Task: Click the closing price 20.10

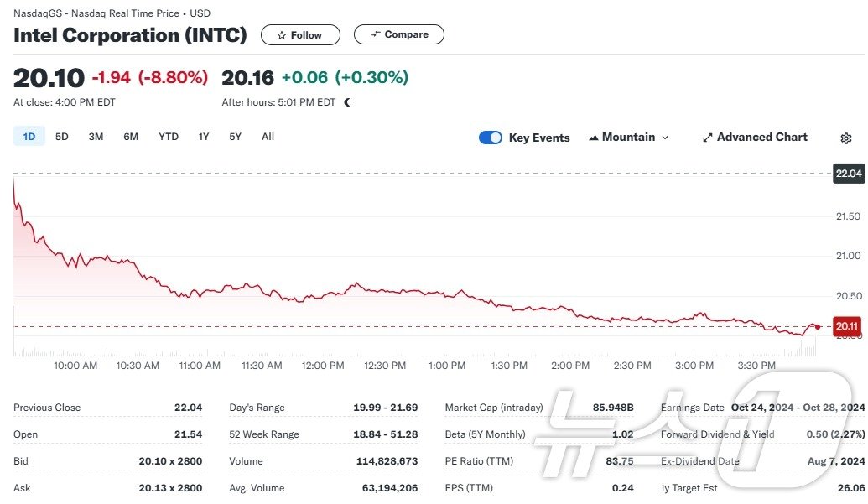Action: point(49,78)
